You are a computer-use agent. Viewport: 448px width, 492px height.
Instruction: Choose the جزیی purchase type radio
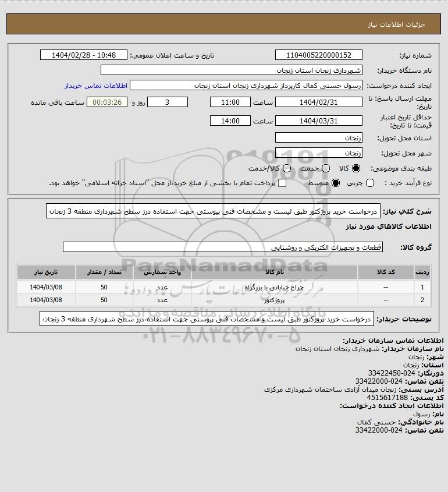pyautogui.click(x=370, y=183)
